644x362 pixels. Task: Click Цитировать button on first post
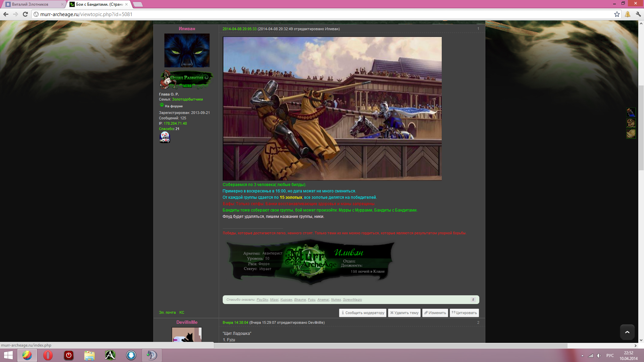tap(464, 313)
